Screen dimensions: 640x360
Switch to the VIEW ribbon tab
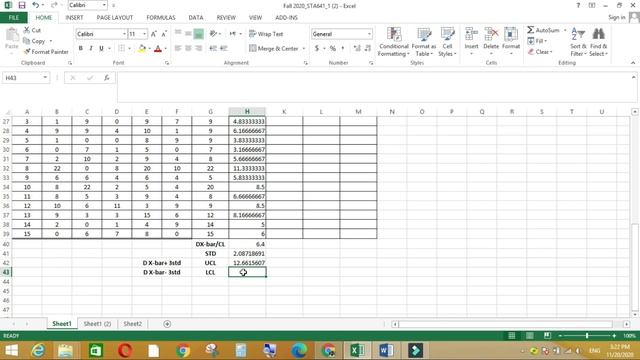click(256, 18)
